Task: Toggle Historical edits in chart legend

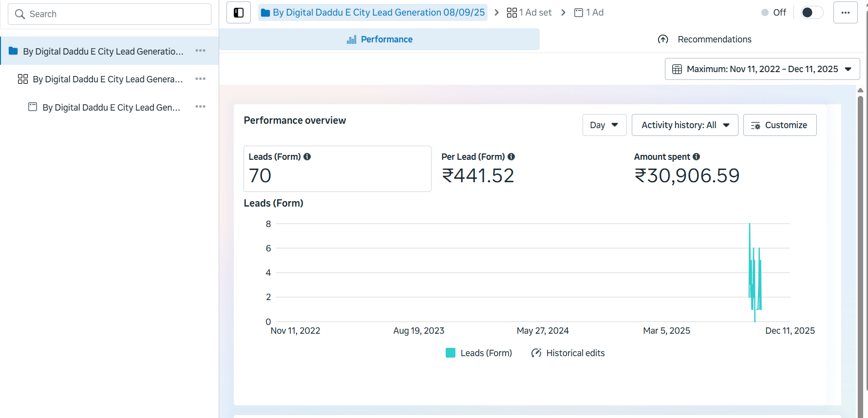Action: pyautogui.click(x=568, y=353)
